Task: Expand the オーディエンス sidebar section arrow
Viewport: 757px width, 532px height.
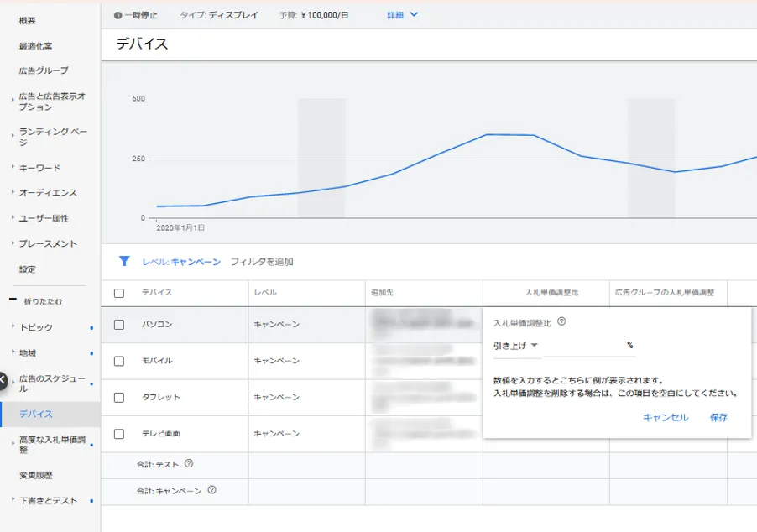Action: click(13, 191)
